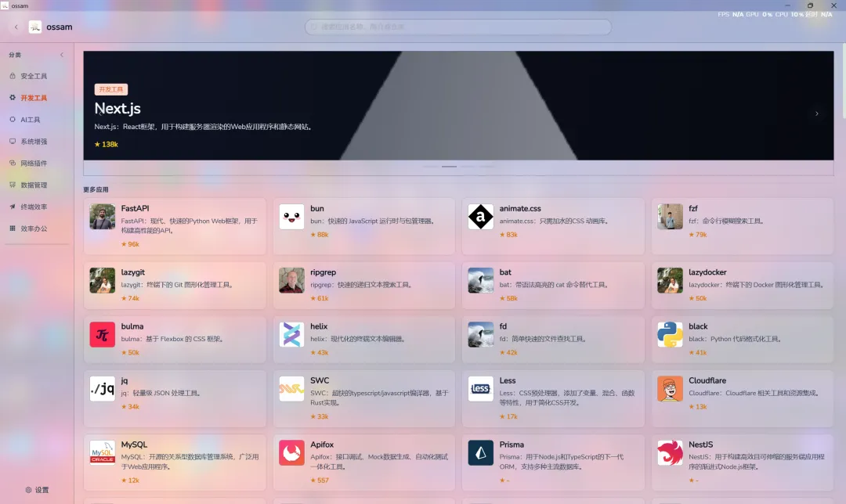This screenshot has height=504, width=846.
Task: Click the Next.js banner description
Action: (x=204, y=128)
